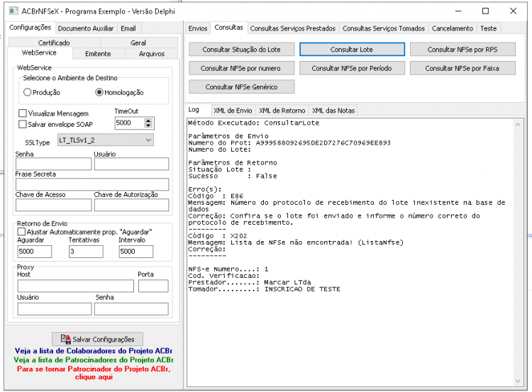Screen dimensions: 532x392
Task: Tick the Salvar envelope SOAP checkbox
Action: click(x=23, y=124)
